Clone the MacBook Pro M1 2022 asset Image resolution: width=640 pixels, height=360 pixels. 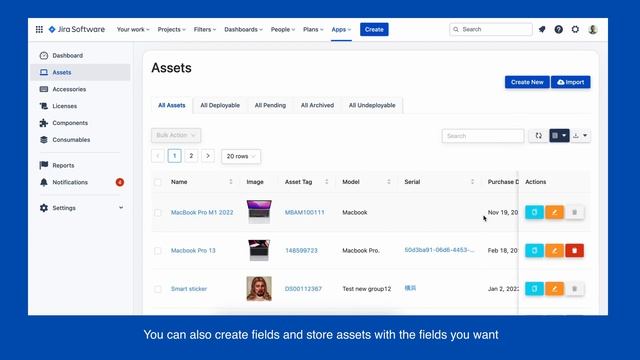click(x=534, y=212)
